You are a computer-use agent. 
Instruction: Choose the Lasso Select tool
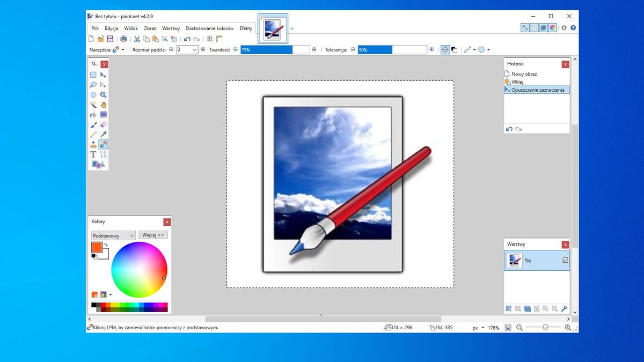(x=93, y=85)
